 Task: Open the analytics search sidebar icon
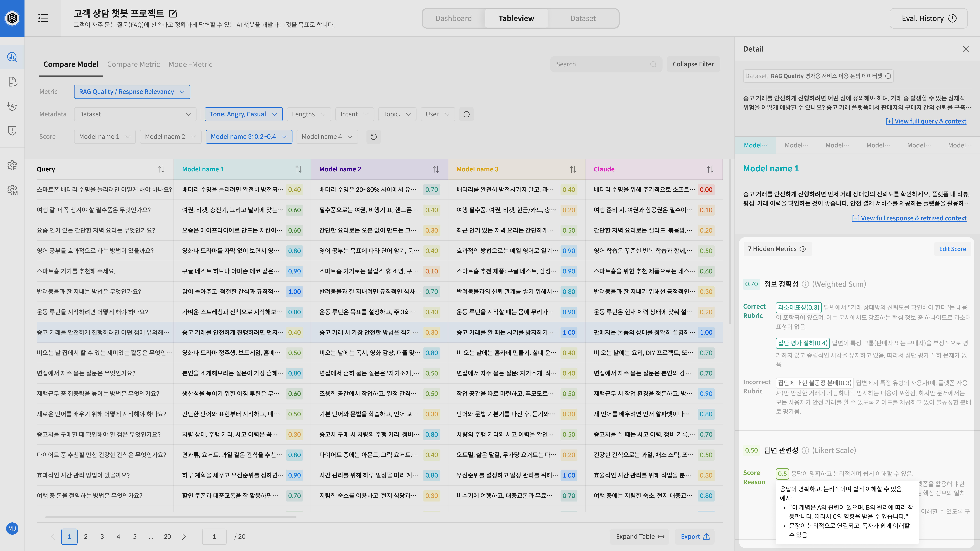(x=12, y=57)
